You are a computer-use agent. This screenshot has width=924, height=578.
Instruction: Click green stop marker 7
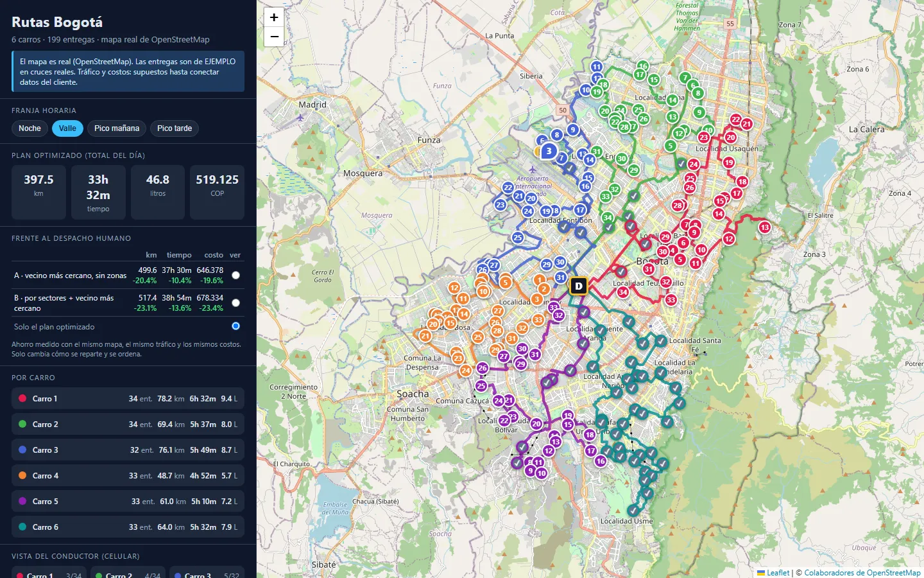[685, 78]
